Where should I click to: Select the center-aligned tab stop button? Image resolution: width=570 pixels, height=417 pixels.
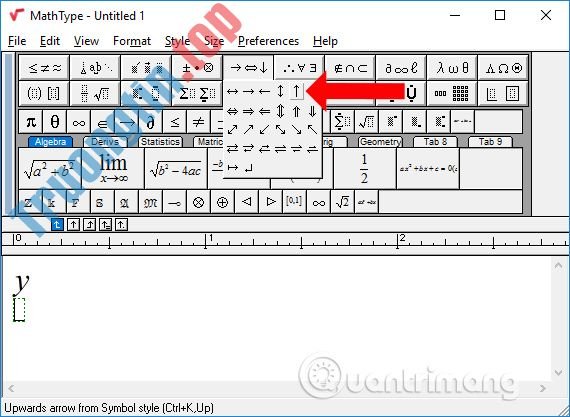pyautogui.click(x=73, y=225)
